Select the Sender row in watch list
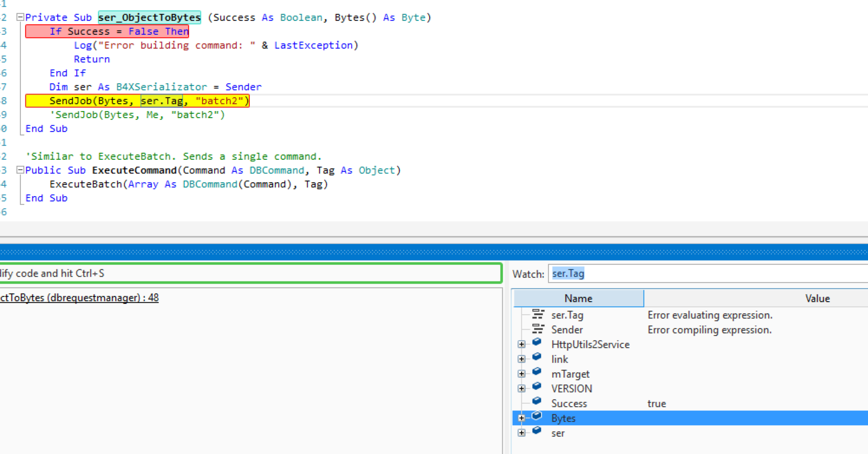This screenshot has height=454, width=868. coord(690,330)
